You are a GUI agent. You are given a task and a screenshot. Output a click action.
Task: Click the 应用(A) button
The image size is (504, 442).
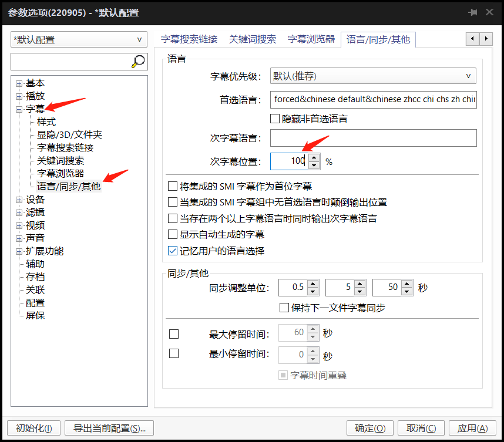(473, 428)
